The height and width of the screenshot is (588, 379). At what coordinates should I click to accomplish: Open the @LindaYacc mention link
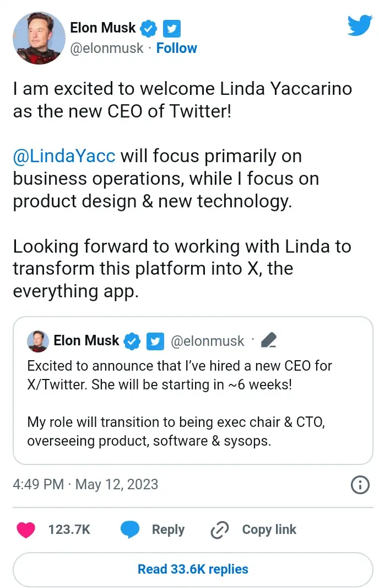[x=64, y=156]
